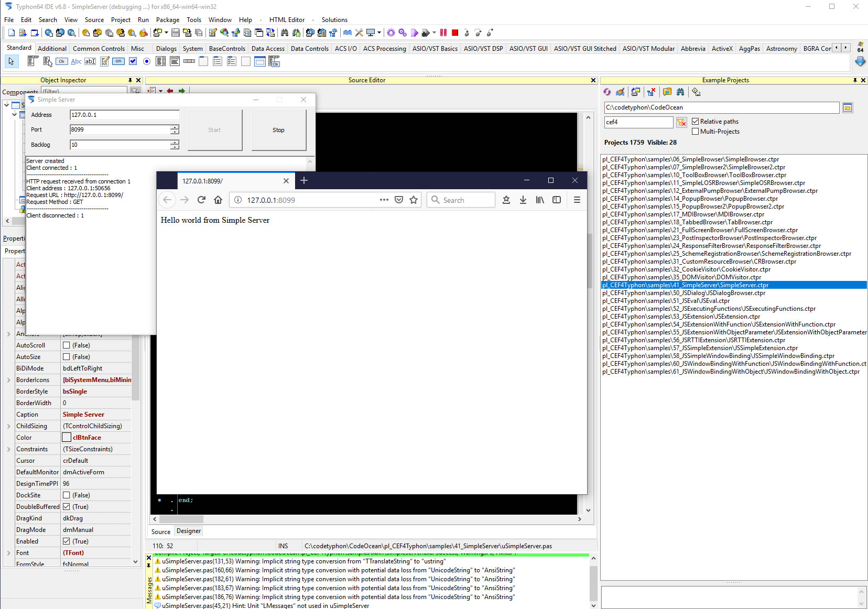868x609 pixels.
Task: Reload the page in the Firefox window
Action: (201, 200)
